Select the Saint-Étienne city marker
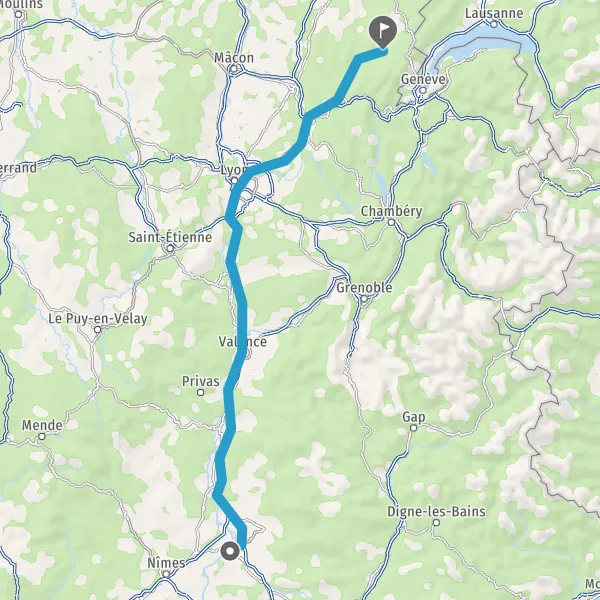600x600 pixels. (170, 248)
